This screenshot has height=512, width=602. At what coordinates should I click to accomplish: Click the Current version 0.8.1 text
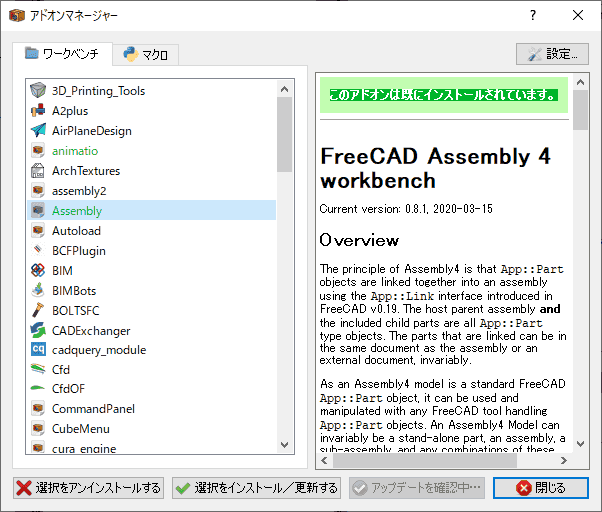click(406, 209)
